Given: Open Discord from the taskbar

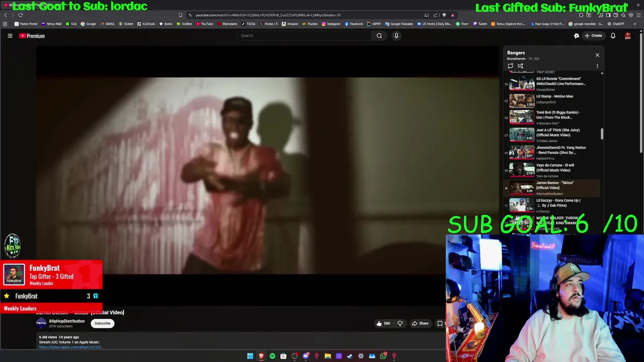Looking at the screenshot, I should click(x=305, y=356).
